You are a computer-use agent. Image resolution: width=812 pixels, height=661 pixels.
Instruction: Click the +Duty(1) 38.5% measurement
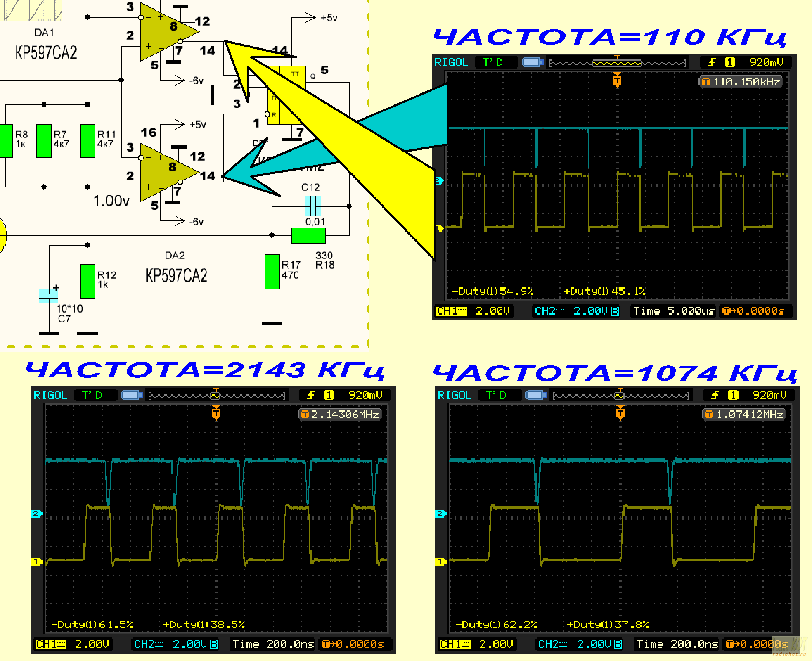pyautogui.click(x=204, y=624)
